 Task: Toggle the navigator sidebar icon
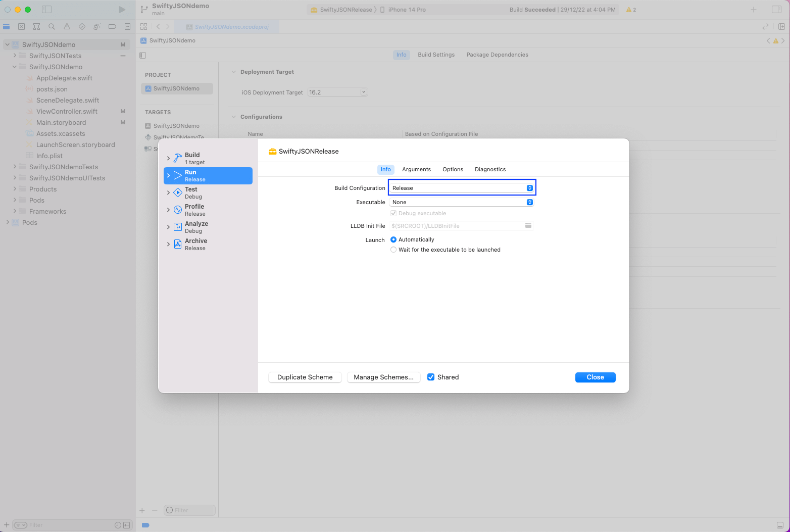pos(46,10)
